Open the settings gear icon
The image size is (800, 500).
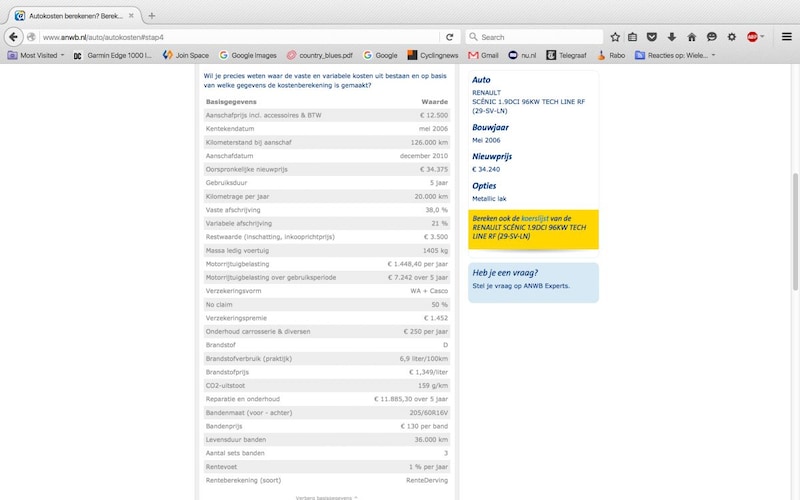click(x=732, y=37)
